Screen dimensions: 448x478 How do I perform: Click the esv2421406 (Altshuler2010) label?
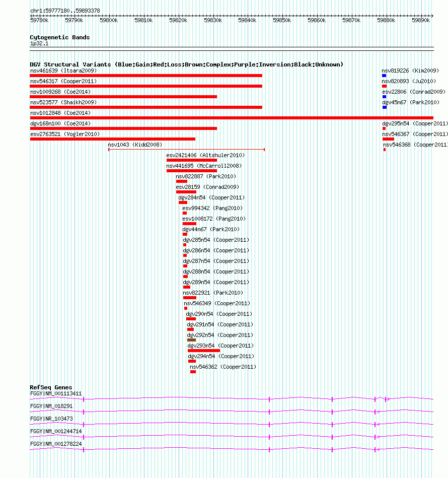click(x=205, y=155)
